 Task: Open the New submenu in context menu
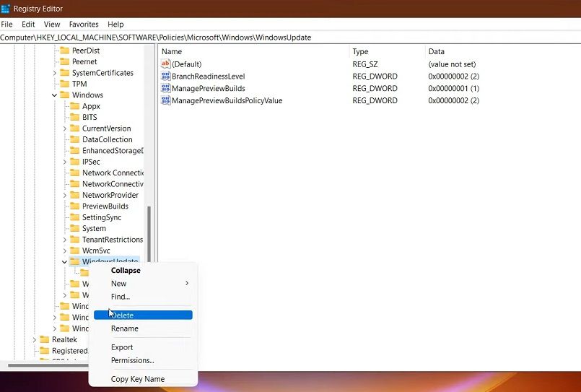coord(143,284)
